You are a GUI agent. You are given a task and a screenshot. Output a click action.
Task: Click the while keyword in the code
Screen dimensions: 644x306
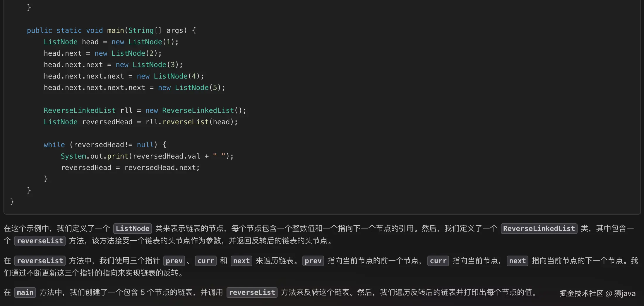point(54,145)
